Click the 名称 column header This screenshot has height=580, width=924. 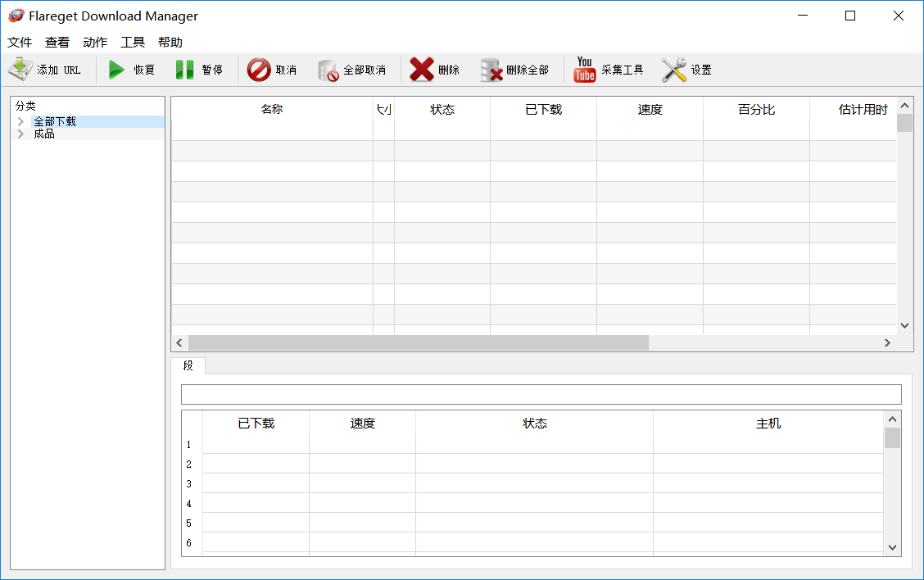click(x=272, y=110)
